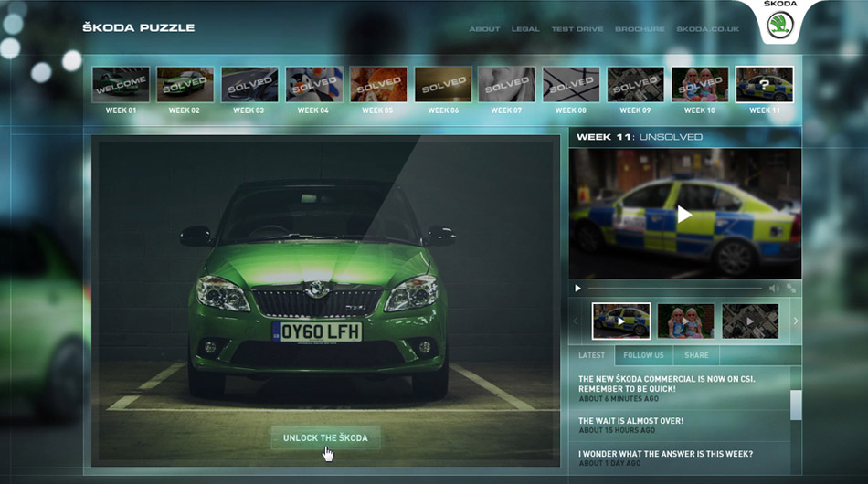Open the About link
This screenshot has width=868, height=484.
484,28
